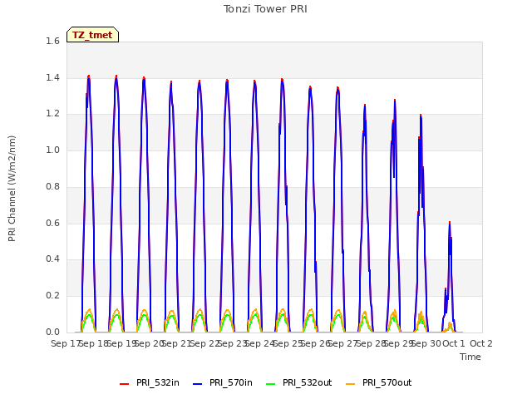Screen dimensions: 532x399
Task: Click the 0.2 y-axis tick label
Action: (x=52, y=296)
